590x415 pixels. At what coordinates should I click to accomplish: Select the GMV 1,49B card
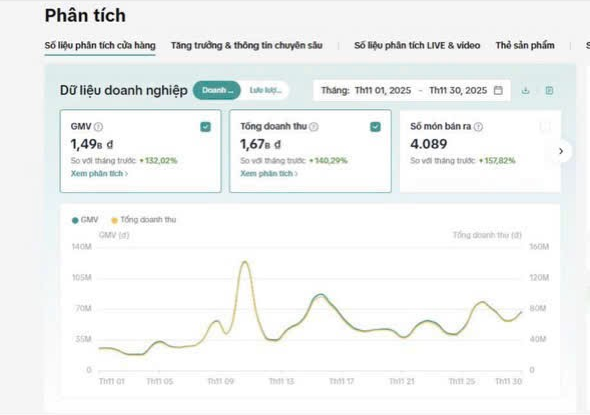140,151
